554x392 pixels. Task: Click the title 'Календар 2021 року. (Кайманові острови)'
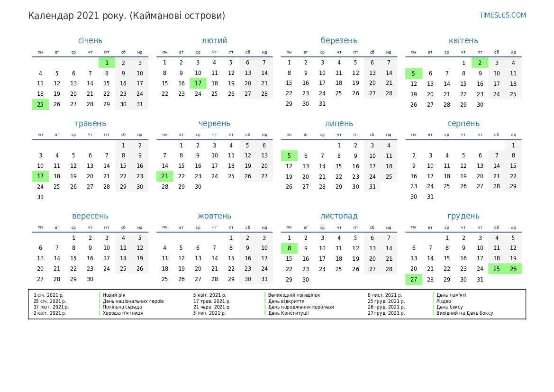pos(127,16)
